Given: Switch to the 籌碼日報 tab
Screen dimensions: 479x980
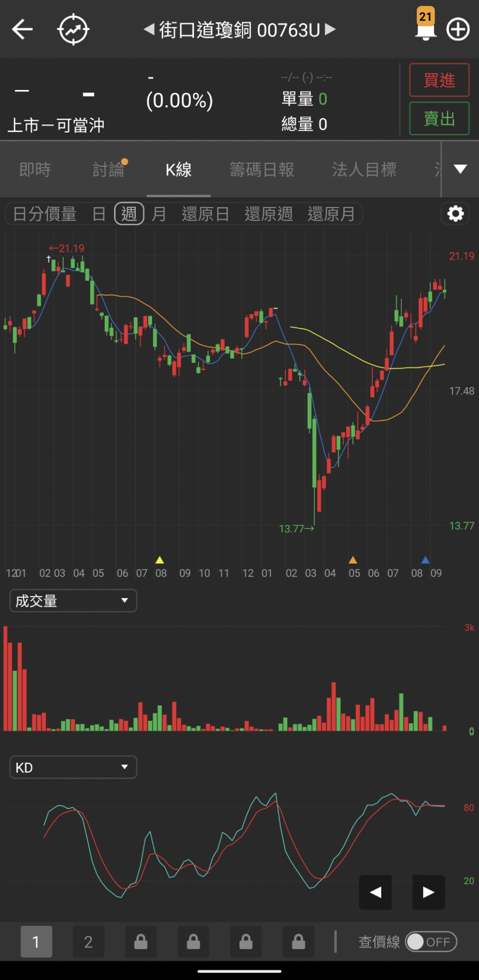Looking at the screenshot, I should coord(261,169).
